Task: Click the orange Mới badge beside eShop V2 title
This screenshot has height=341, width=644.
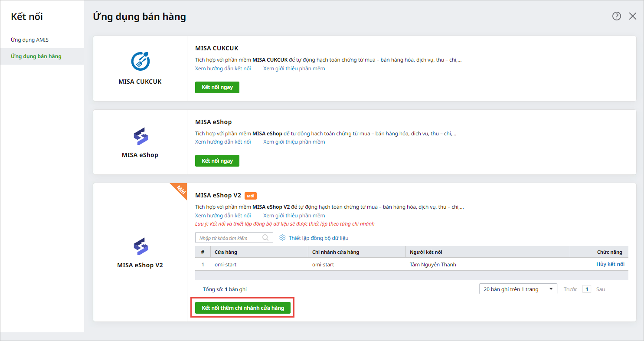Action: (x=251, y=196)
